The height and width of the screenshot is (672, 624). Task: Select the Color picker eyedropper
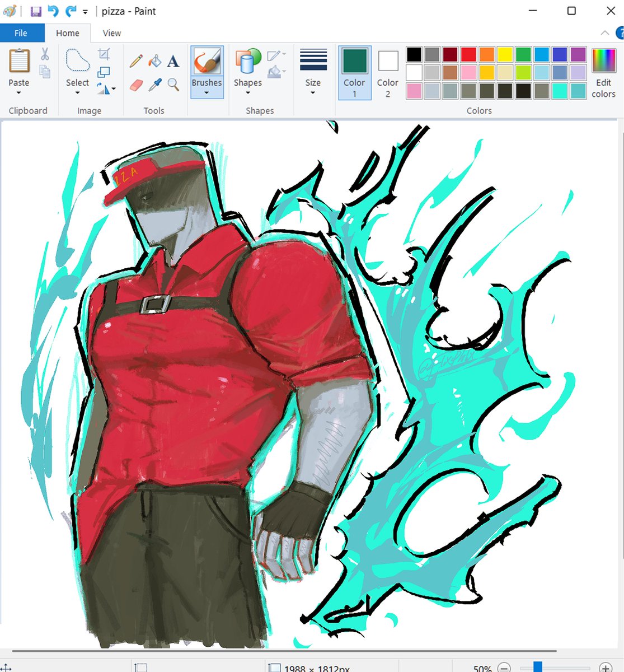click(155, 85)
